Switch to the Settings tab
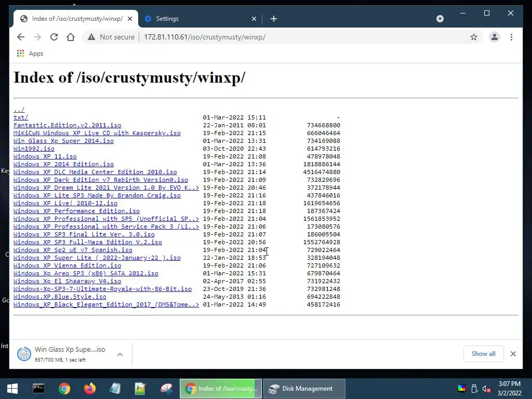 click(200, 19)
